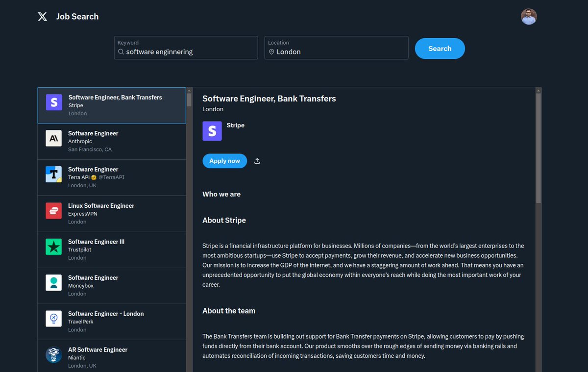
Task: Click the 'Moneybox' company name
Action: [81, 286]
